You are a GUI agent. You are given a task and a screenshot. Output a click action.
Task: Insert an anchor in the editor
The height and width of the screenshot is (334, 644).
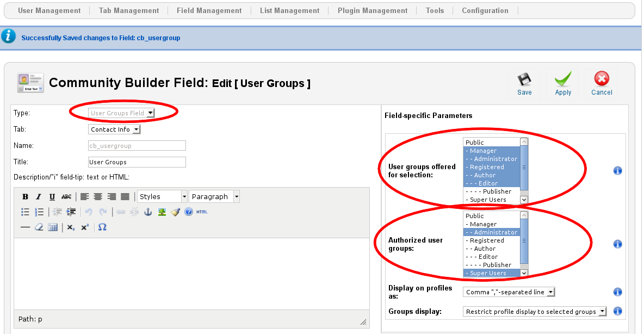pyautogui.click(x=147, y=212)
